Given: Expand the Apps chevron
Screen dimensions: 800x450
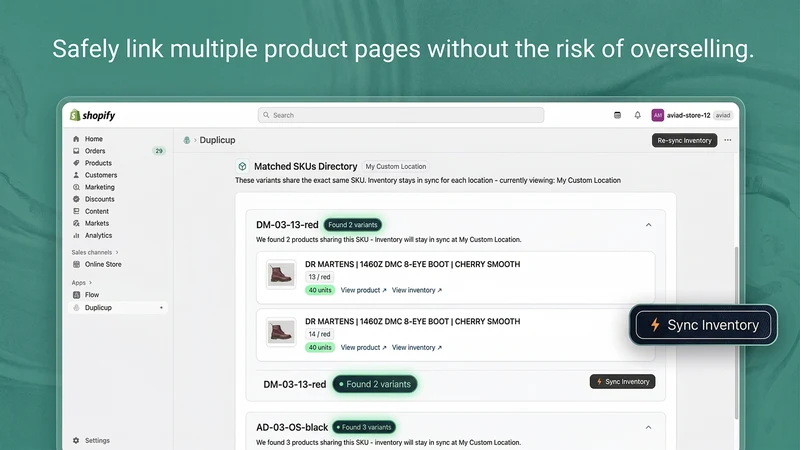Looking at the screenshot, I should 90,283.
